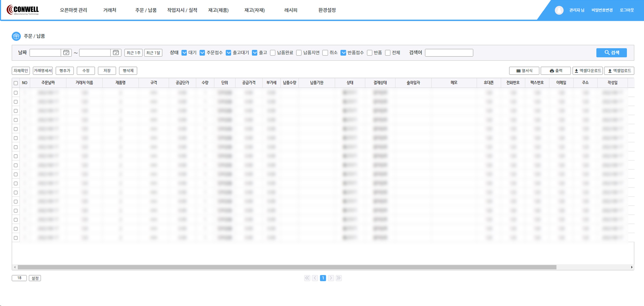Click the user avatar icon
The width and height of the screenshot is (644, 306).
(x=559, y=10)
